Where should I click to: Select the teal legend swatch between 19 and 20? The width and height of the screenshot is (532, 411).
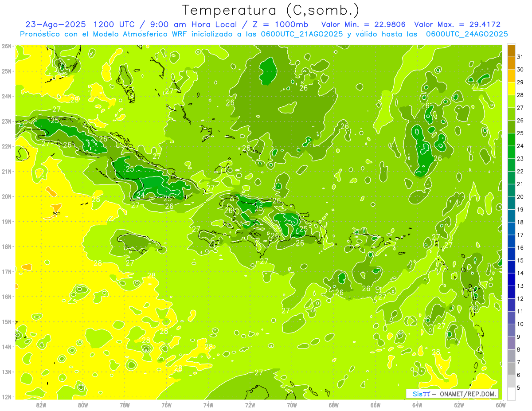(x=511, y=203)
